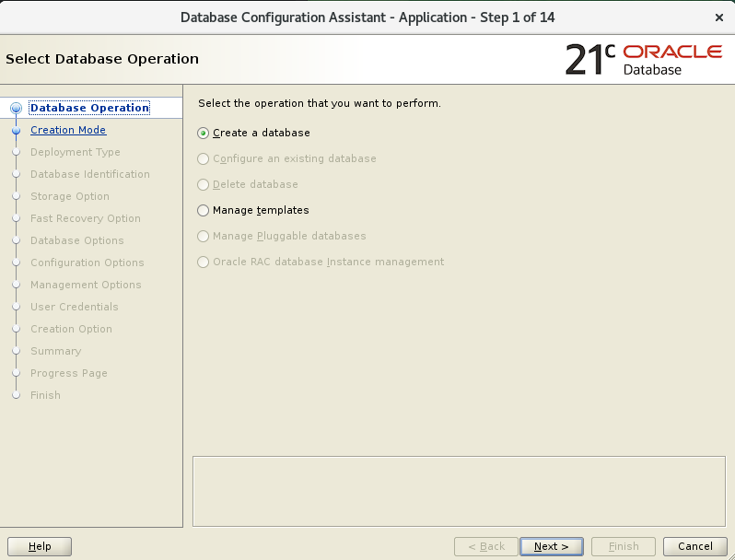Image resolution: width=735 pixels, height=560 pixels.
Task: Click the greyed Finish button
Action: (x=624, y=546)
